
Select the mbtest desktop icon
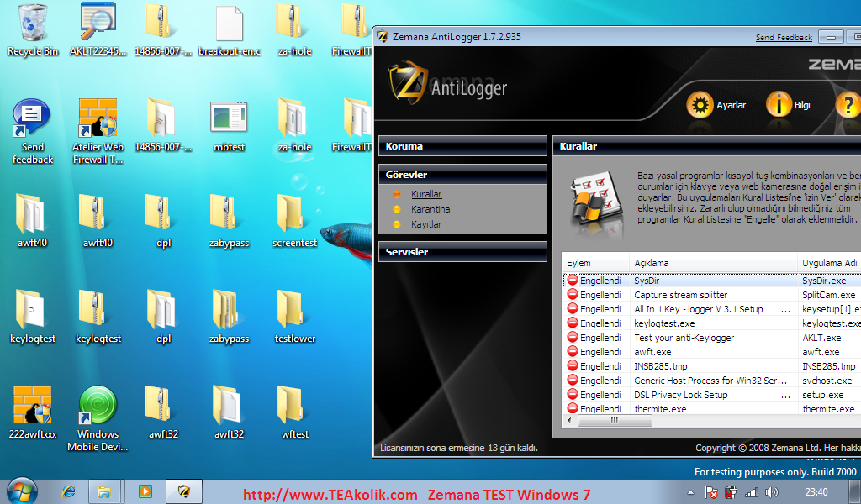pyautogui.click(x=229, y=126)
